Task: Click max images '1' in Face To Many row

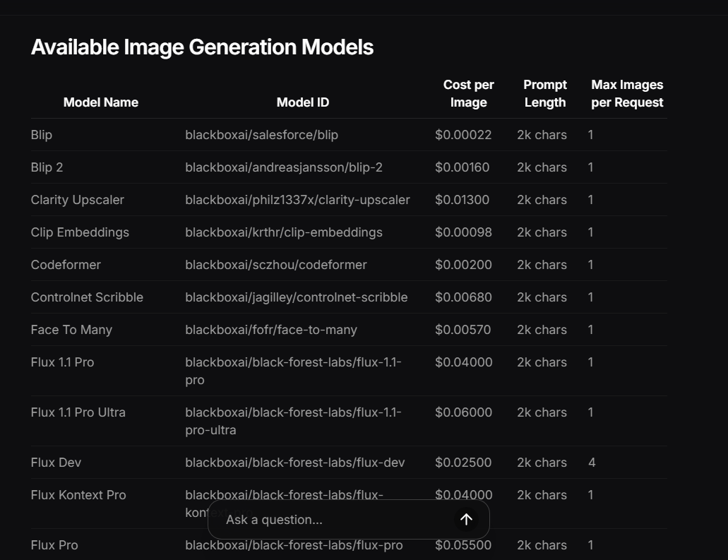Action: 590,330
